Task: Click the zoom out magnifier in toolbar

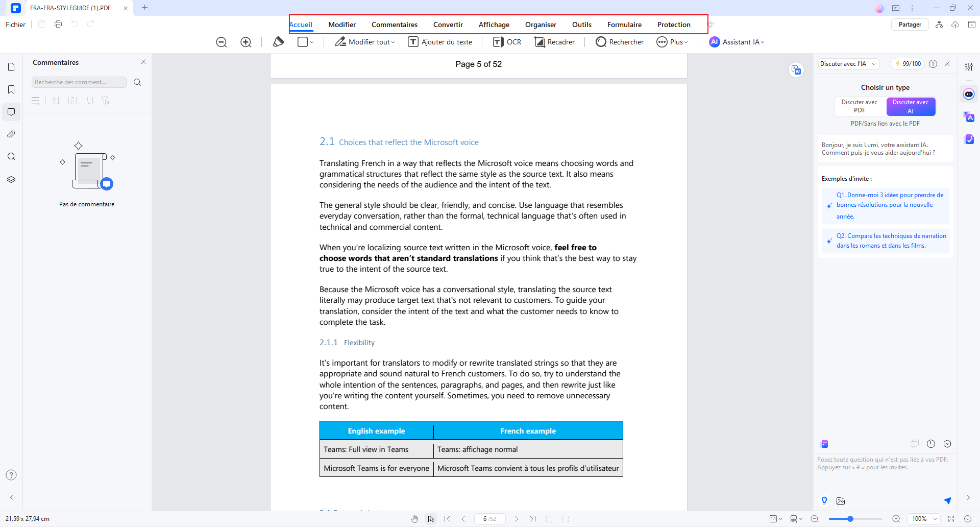Action: [x=221, y=42]
